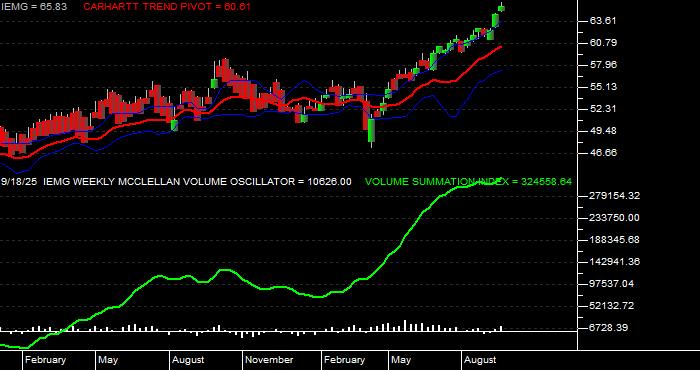Click the 97537.04 summation axis value
Viewport: 700px width, 370px height.
(612, 284)
